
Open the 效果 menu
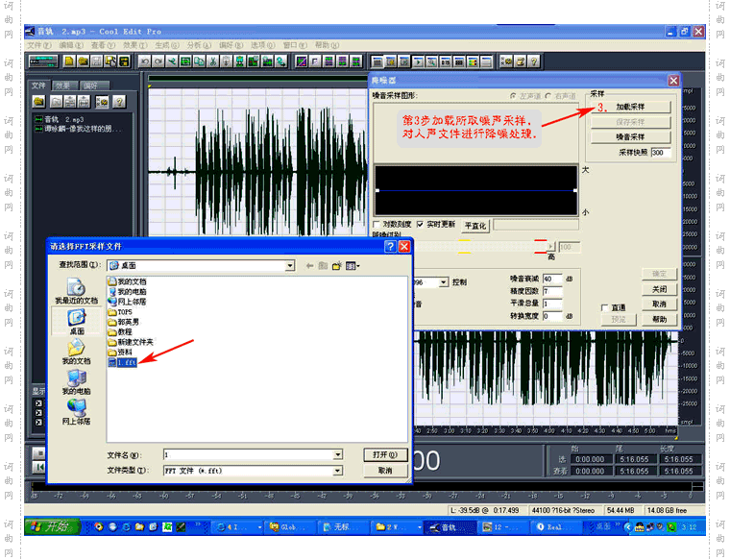click(135, 45)
